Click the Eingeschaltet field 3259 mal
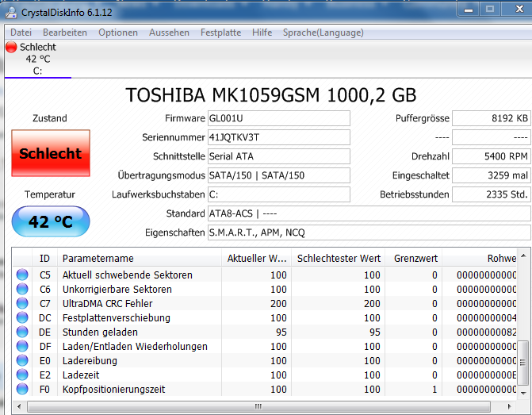This screenshot has width=532, height=415. point(492,175)
